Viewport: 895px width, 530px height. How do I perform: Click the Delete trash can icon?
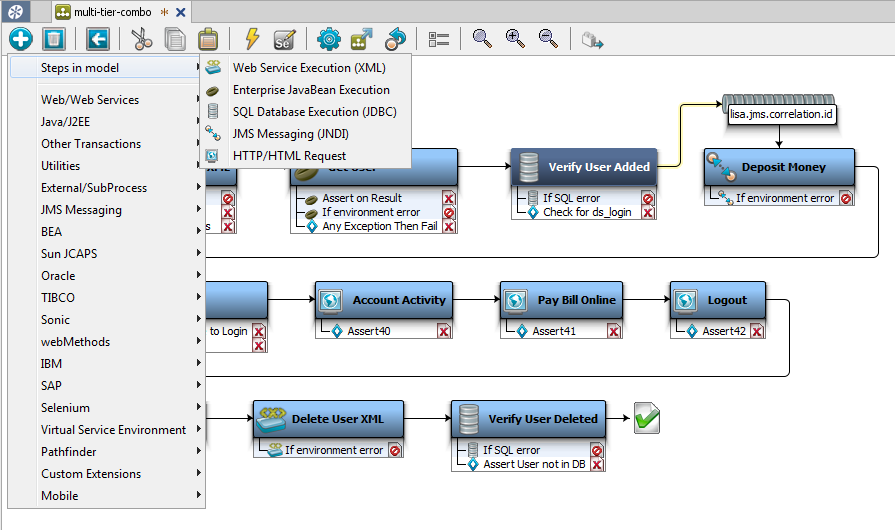pyautogui.click(x=54, y=39)
